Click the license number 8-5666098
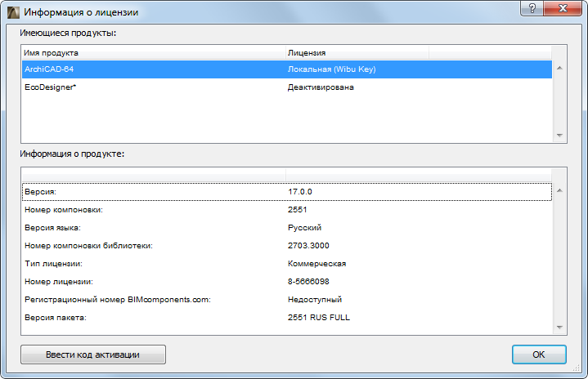The image size is (588, 379). [x=308, y=282]
